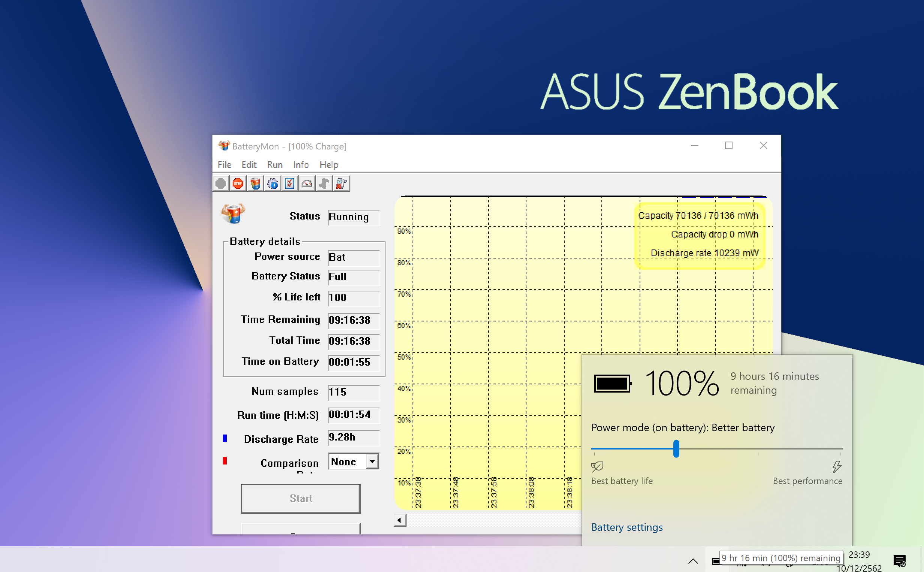Click the disabled Start button

tap(301, 498)
